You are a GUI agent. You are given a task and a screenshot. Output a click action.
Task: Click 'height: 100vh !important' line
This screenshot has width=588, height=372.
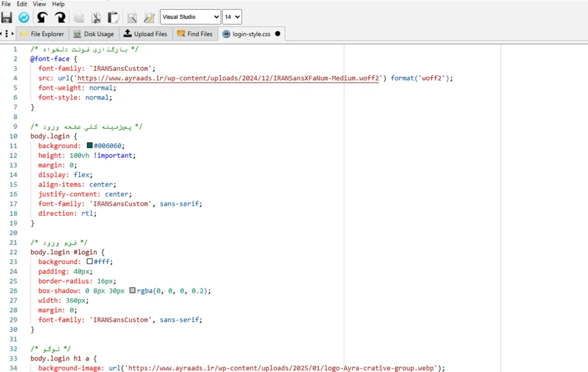pyautogui.click(x=87, y=155)
